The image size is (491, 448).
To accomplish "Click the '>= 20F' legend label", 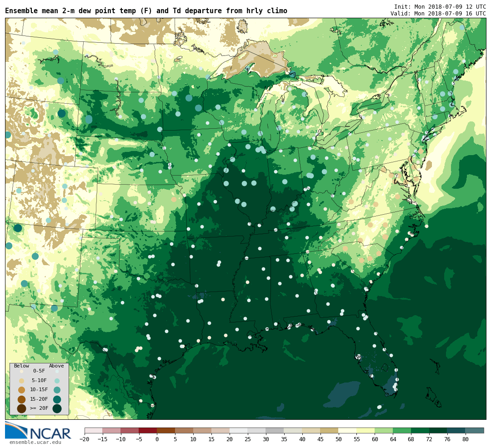I will point(39,408).
